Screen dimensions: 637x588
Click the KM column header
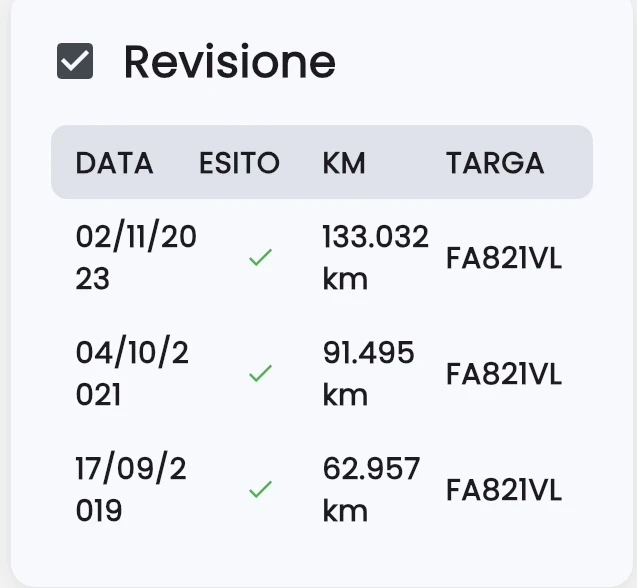[344, 163]
